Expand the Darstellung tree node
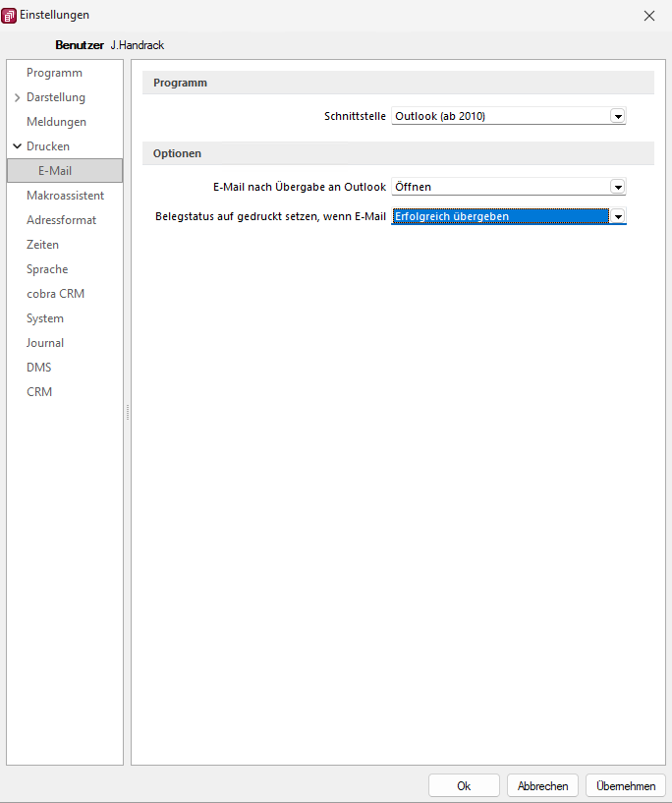672x803 pixels. 18,98
